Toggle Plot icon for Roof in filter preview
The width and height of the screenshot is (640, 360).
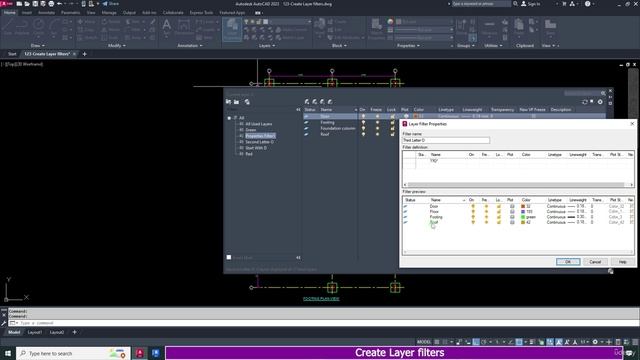pos(512,222)
